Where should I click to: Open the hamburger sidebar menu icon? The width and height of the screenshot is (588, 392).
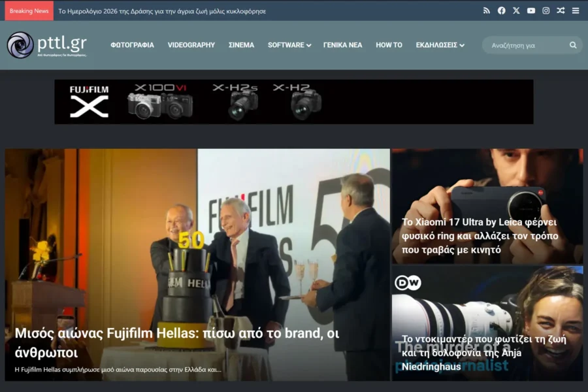point(575,10)
